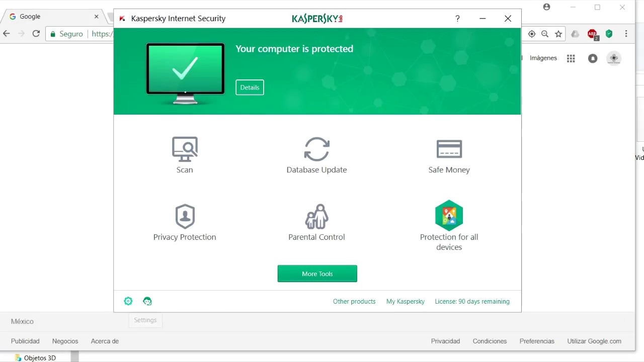Click the Seguro padlock site info in Chrome
The image size is (644, 362).
(x=66, y=34)
